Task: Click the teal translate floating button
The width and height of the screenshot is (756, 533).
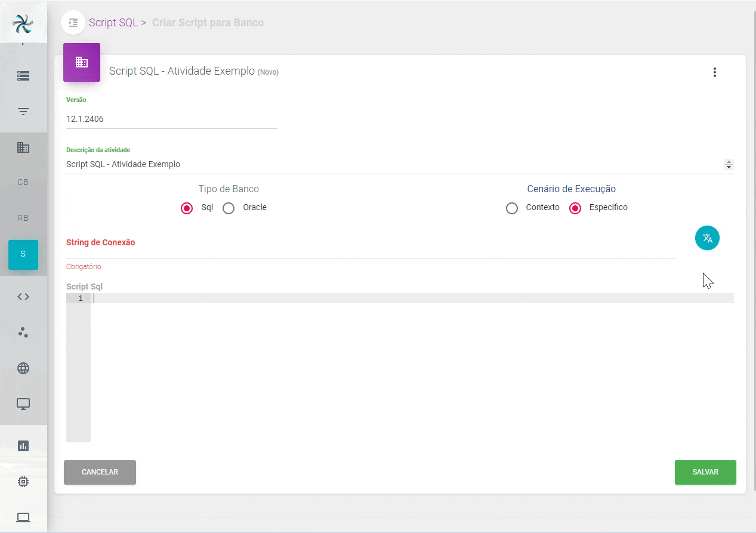Action: pyautogui.click(x=707, y=238)
